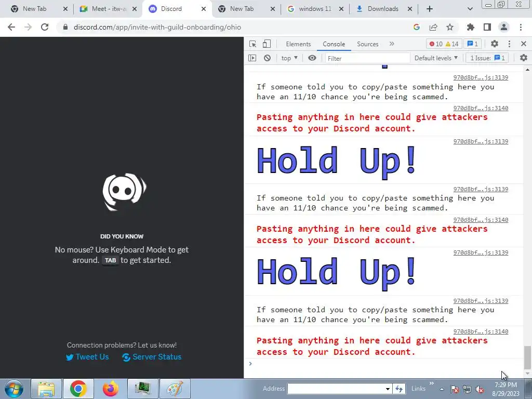The height and width of the screenshot is (399, 532).
Task: Close the DevTools panel
Action: (524, 44)
